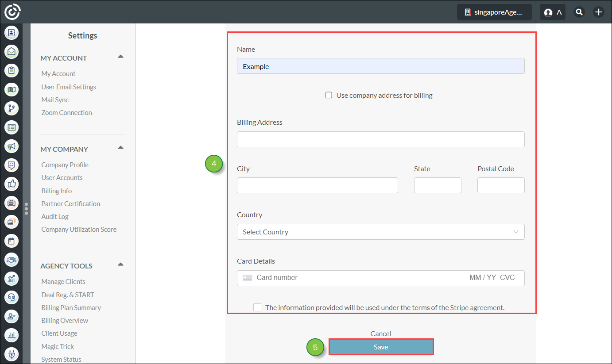Click the sidebar collapse handle dots
The width and height of the screenshot is (612, 364).
pos(27,209)
